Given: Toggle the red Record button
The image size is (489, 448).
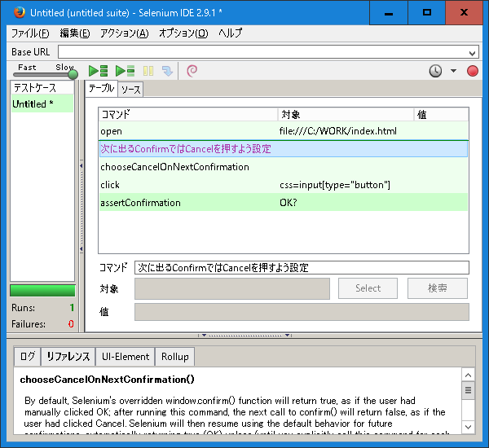Looking at the screenshot, I should point(473,71).
